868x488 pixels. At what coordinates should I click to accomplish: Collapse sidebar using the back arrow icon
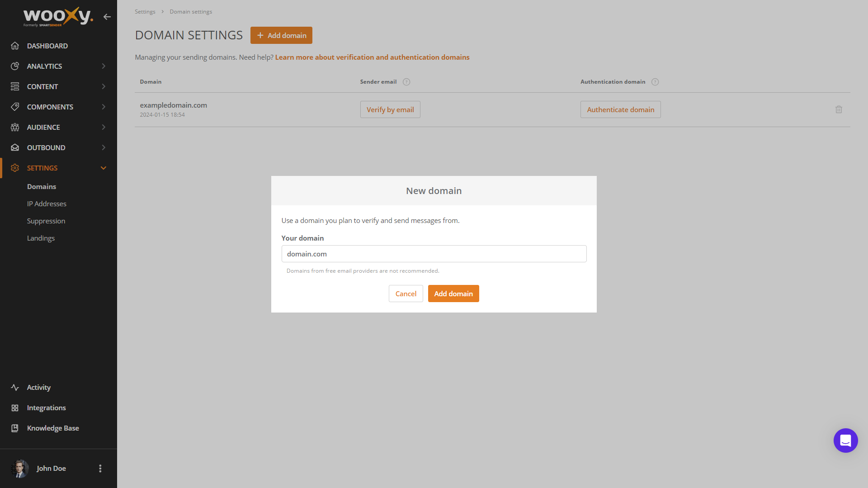pos(107,17)
